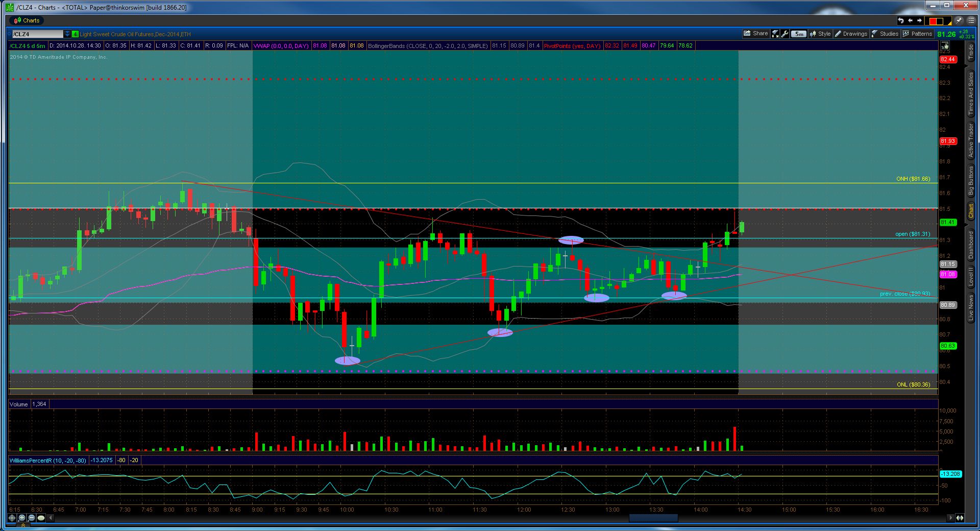This screenshot has width=980, height=531.
Task: Click the 81.08 magenta VWAP price bubble
Action: pos(948,274)
